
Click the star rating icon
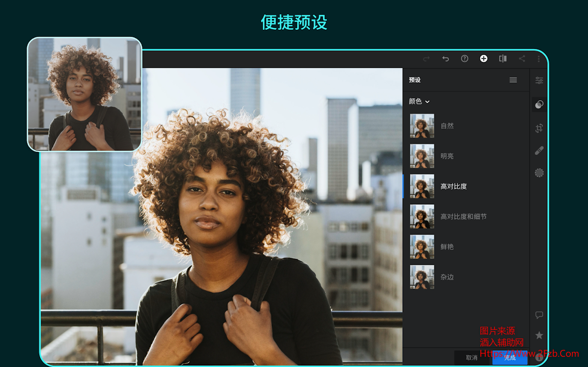pos(539,335)
